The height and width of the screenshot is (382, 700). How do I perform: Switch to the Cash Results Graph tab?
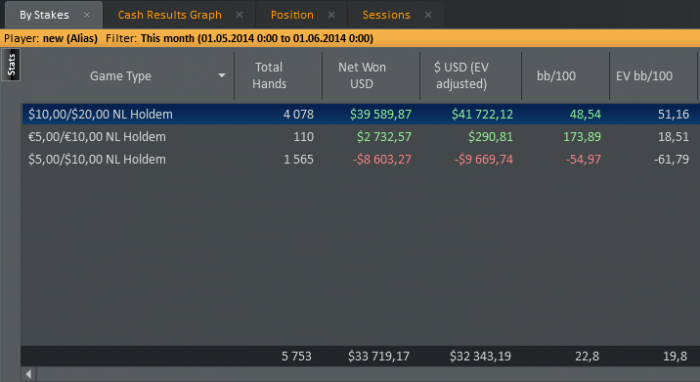click(x=170, y=15)
